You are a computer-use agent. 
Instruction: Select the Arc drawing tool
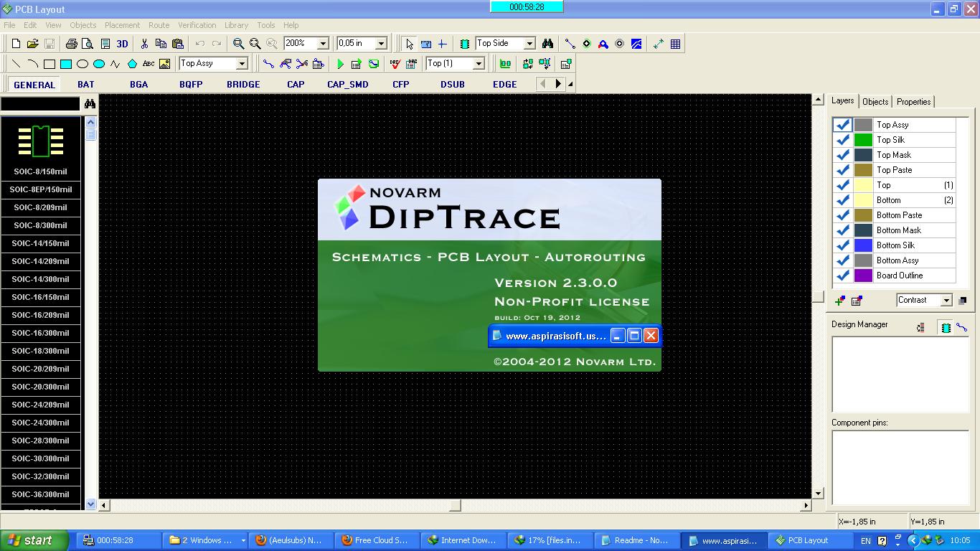tap(32, 64)
